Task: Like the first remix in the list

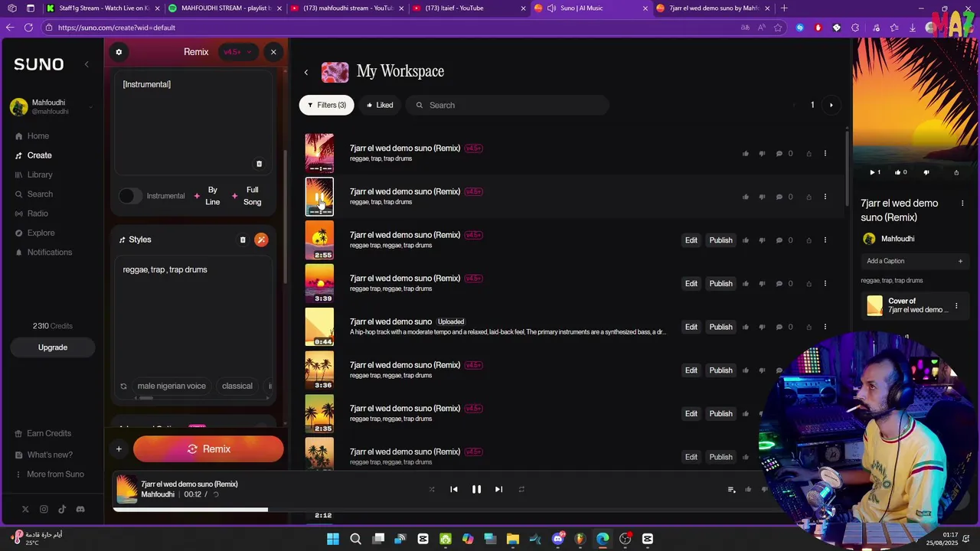Action: click(746, 154)
